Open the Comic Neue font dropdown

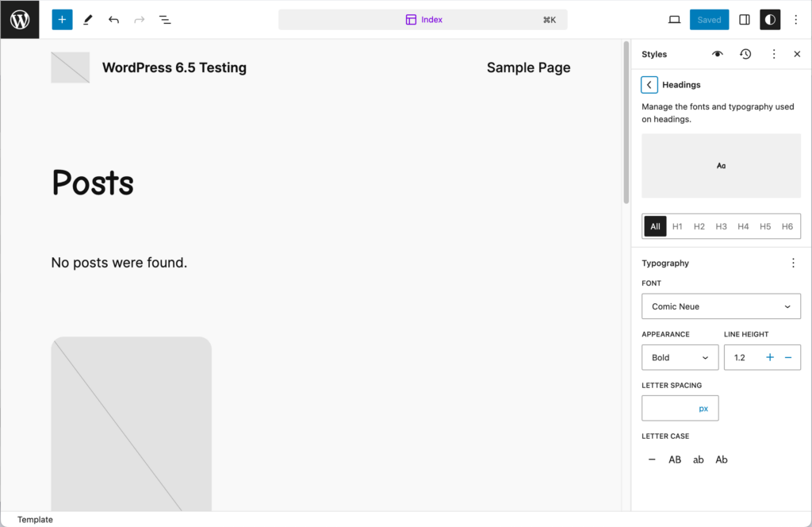tap(721, 306)
